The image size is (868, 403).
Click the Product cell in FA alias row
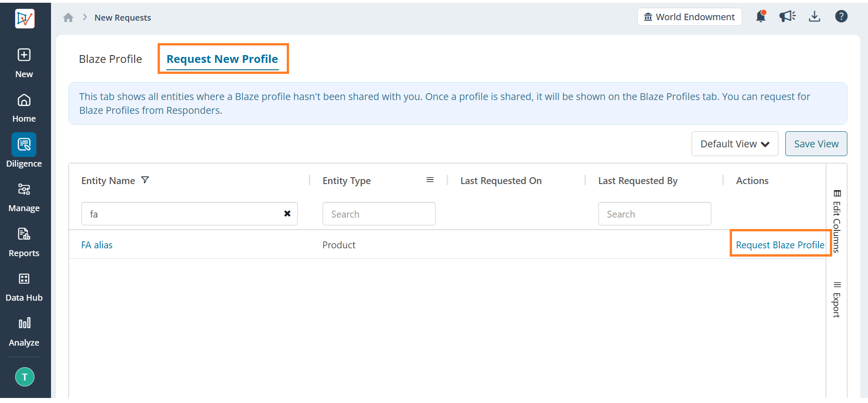339,245
